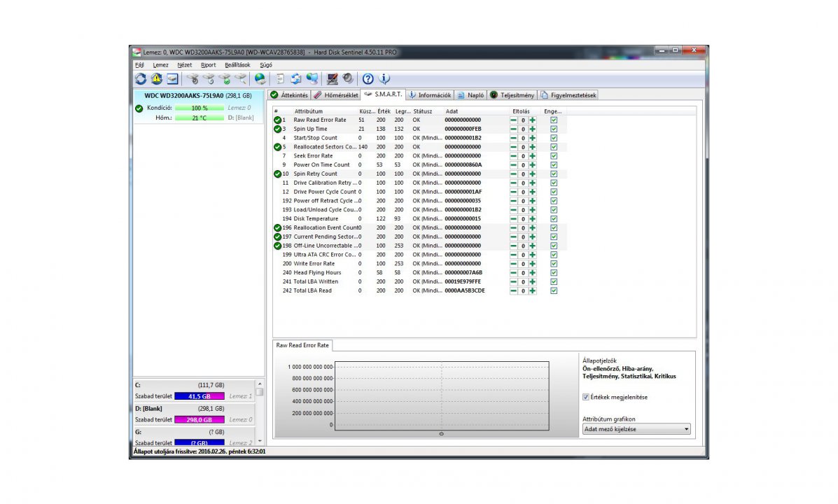This screenshot has width=838, height=504.
Task: Click the Kondíció 100 % health bar
Action: tap(200, 108)
